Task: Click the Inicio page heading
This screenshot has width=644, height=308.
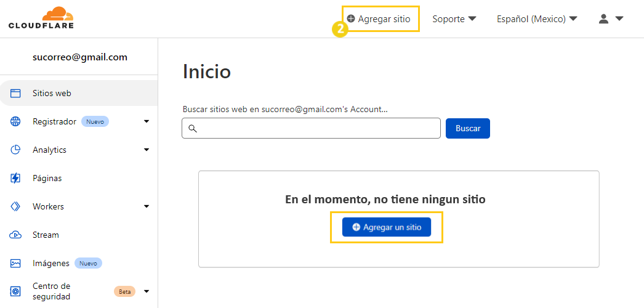Action: click(207, 72)
